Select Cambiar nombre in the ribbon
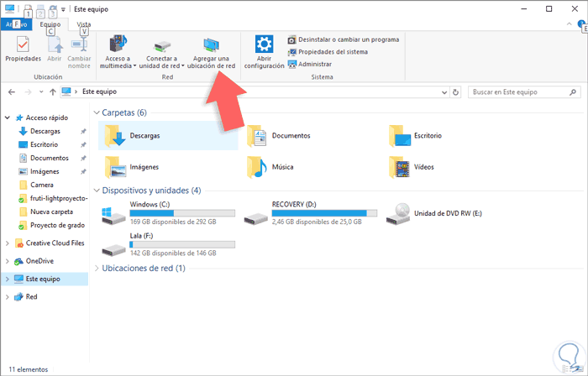Screen dimensions: 588x376 click(79, 52)
